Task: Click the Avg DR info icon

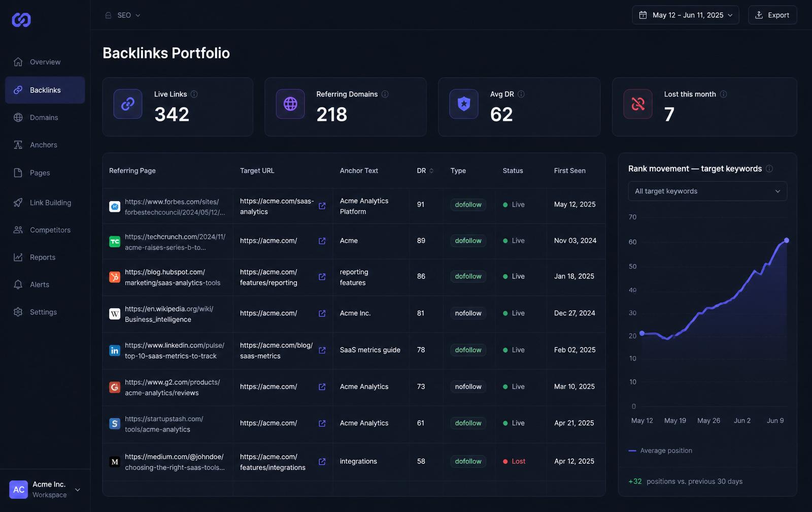Action: 521,94
